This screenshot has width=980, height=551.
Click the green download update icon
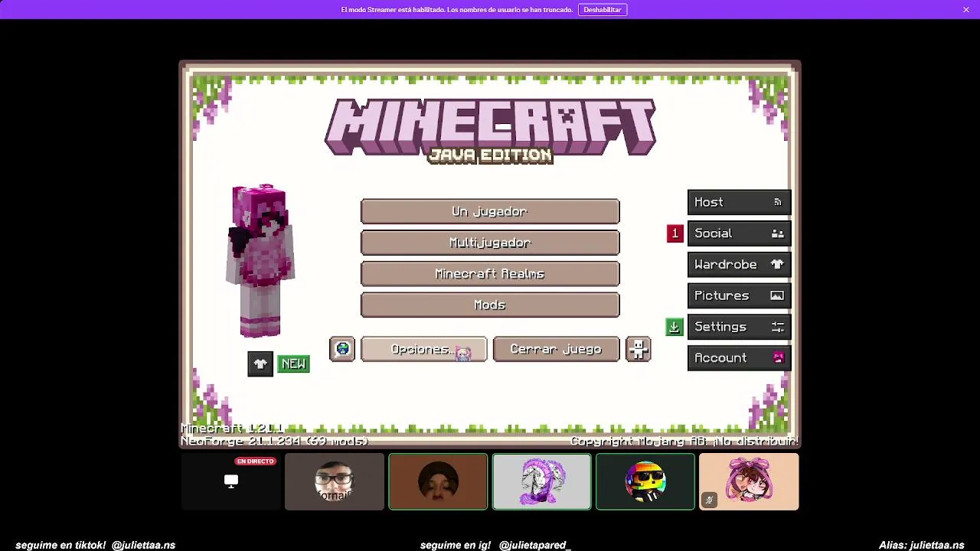675,327
